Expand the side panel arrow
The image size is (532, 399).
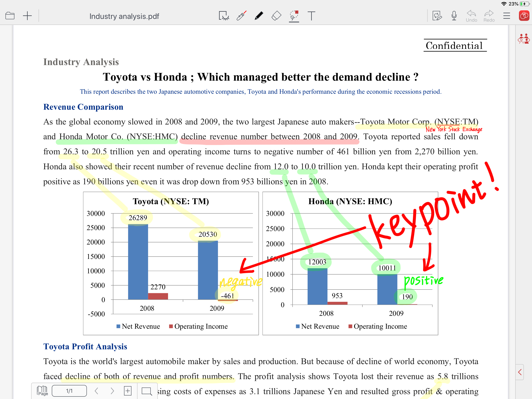pyautogui.click(x=520, y=372)
